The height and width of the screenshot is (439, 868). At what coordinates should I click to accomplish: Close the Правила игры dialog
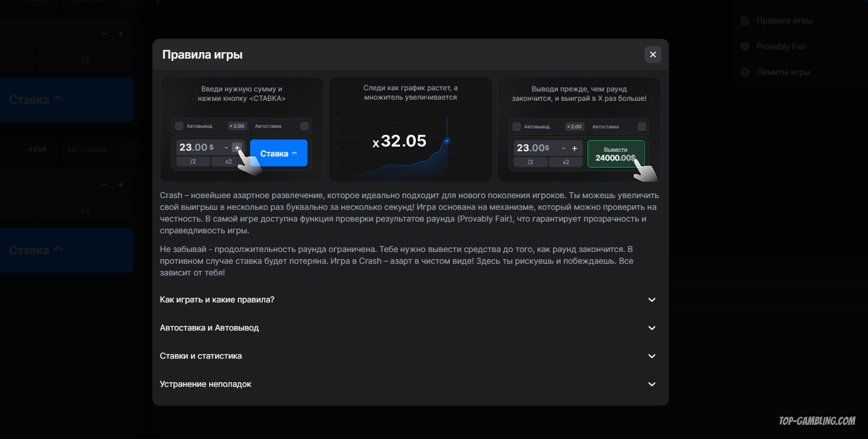652,55
